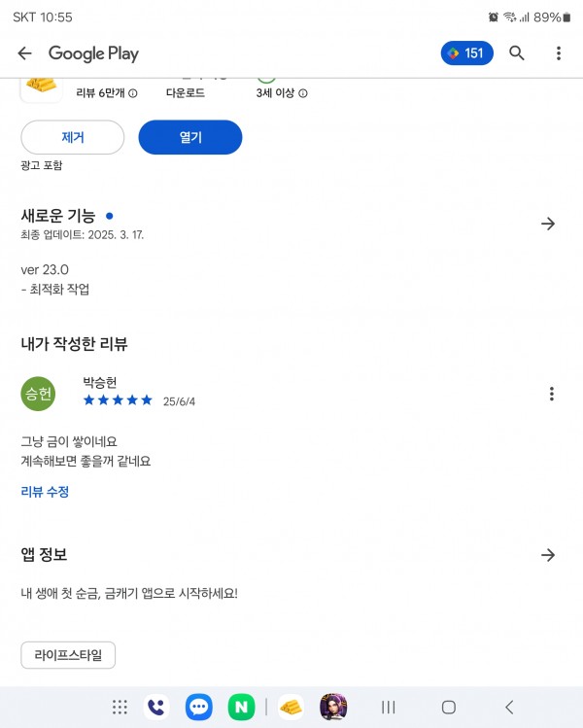
Task: Tap info icon next to 3세 이상
Action: coord(303,93)
